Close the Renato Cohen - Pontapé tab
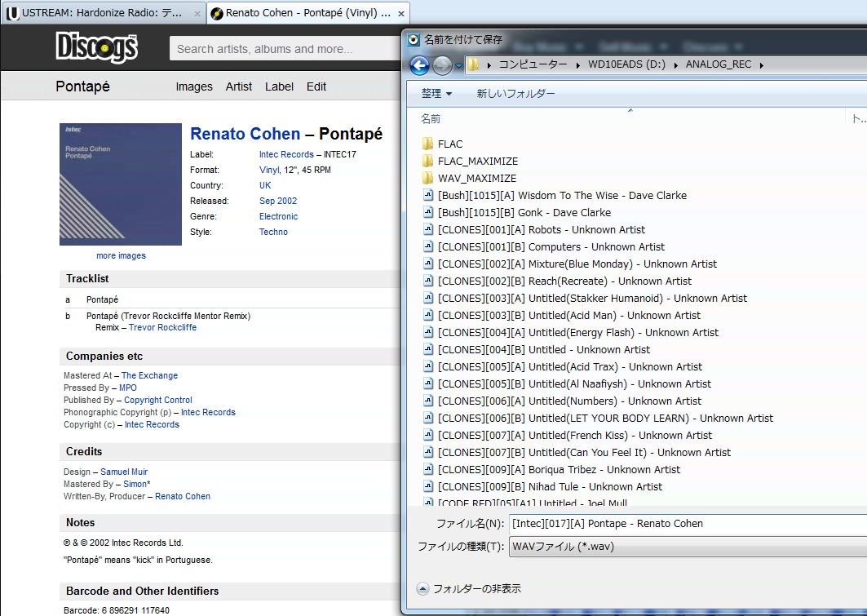Image resolution: width=867 pixels, height=616 pixels. pyautogui.click(x=401, y=14)
